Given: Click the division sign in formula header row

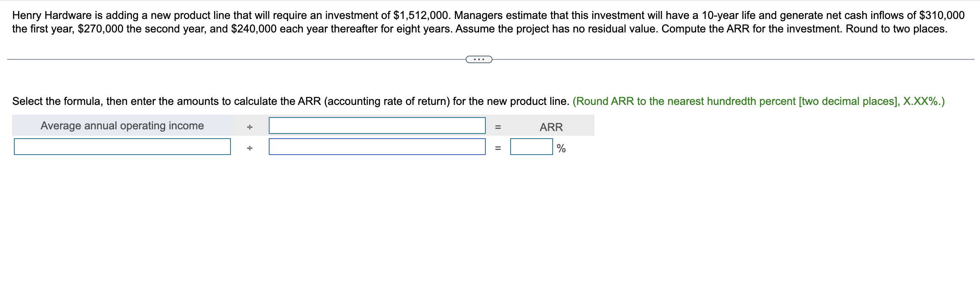Looking at the screenshot, I should 250,127.
